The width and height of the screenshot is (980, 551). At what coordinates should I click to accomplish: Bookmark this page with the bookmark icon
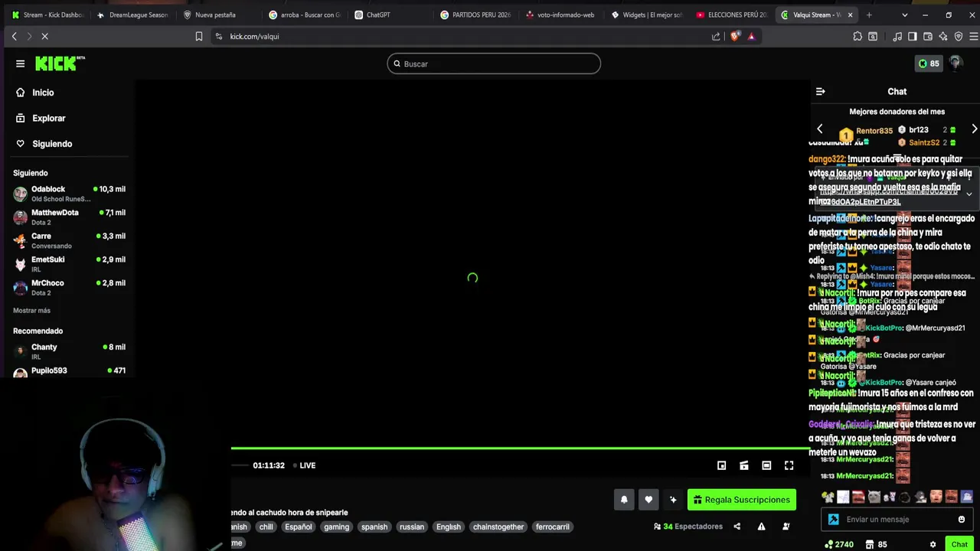199,36
